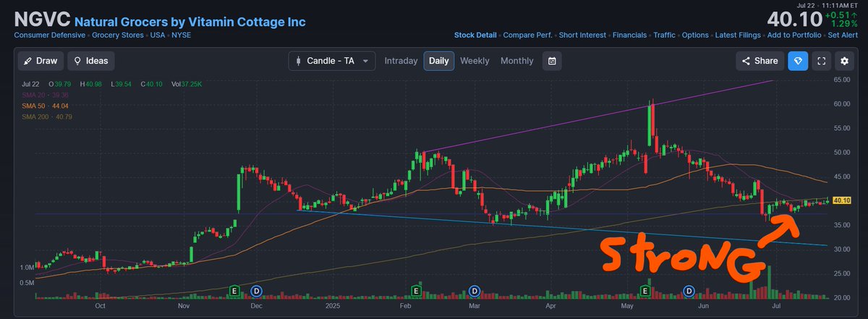
Task: Open Natural Grocers by Vitamin Cottage Inc link
Action: (190, 22)
